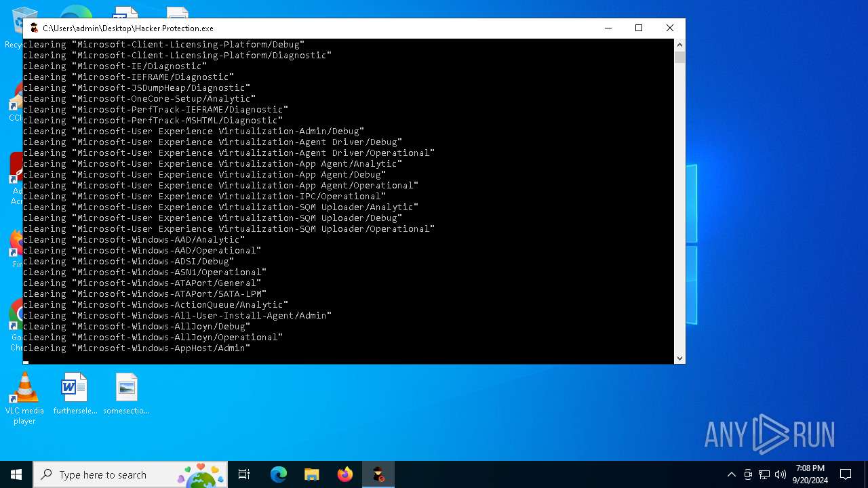
Task: Select the furthersele... Word document icon
Action: pyautogui.click(x=75, y=394)
